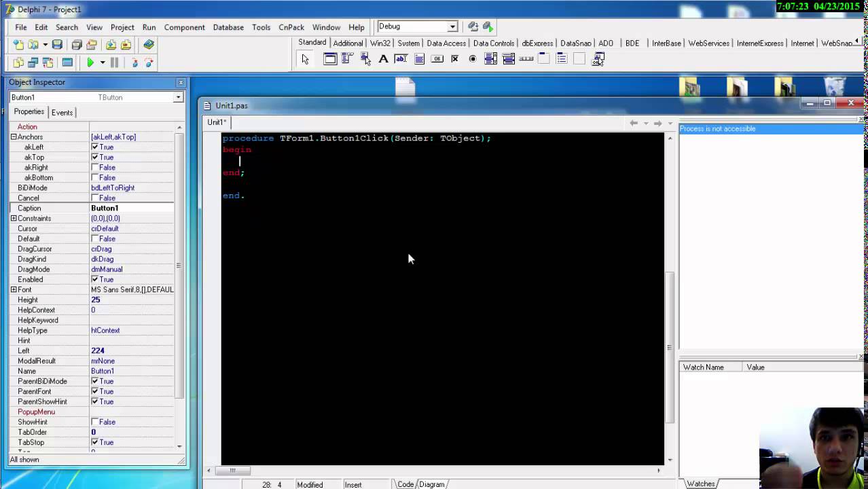This screenshot has width=868, height=489.
Task: Click the View Unit toolbar icon
Action: tap(18, 62)
